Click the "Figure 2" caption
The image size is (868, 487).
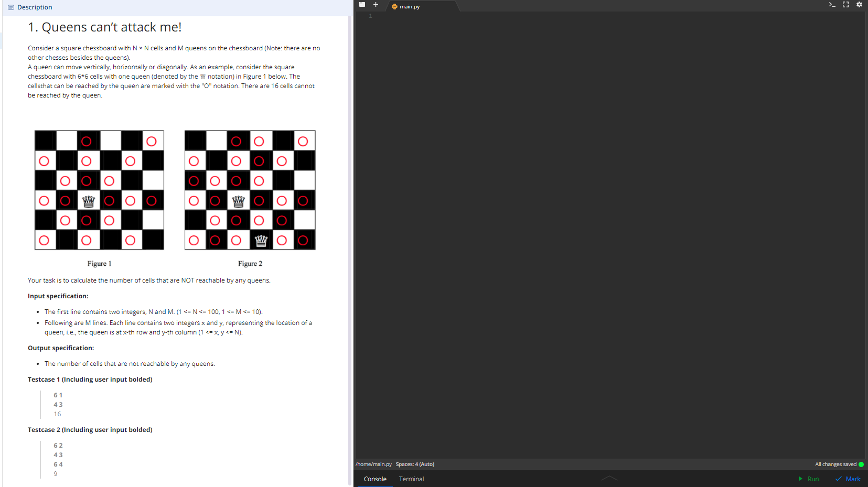[250, 264]
